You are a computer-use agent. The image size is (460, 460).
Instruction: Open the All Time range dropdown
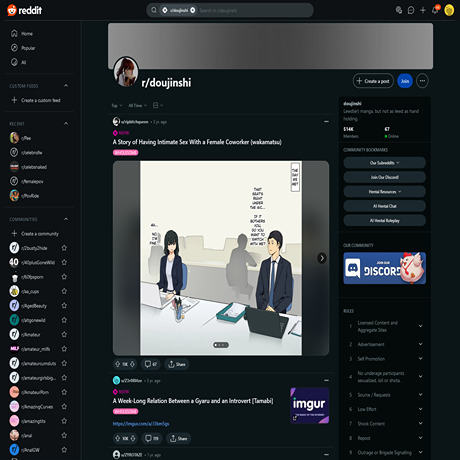pyautogui.click(x=137, y=105)
